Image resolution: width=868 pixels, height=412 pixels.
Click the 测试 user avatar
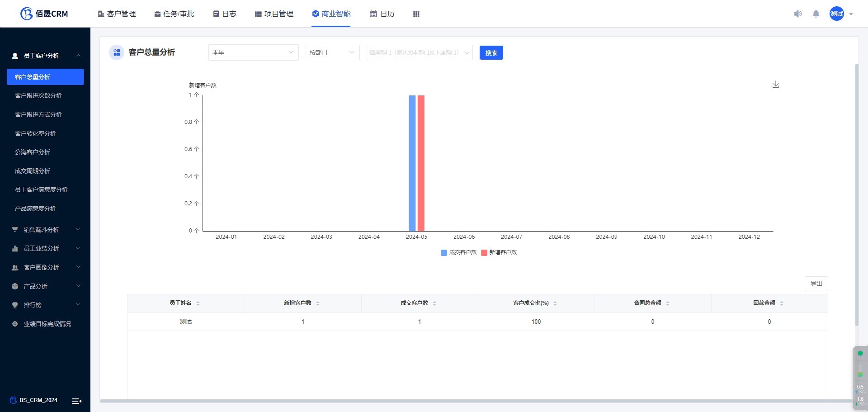[x=836, y=14]
